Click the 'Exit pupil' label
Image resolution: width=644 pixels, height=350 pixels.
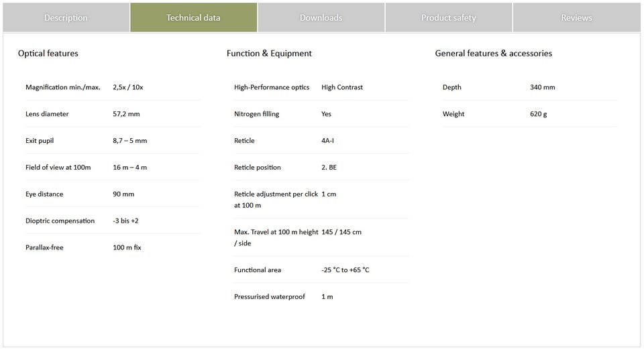pyautogui.click(x=40, y=141)
